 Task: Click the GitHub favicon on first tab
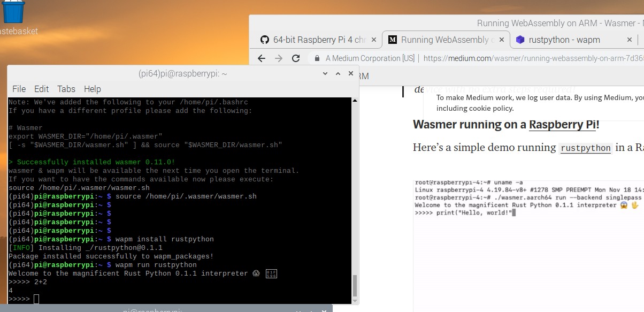click(264, 40)
